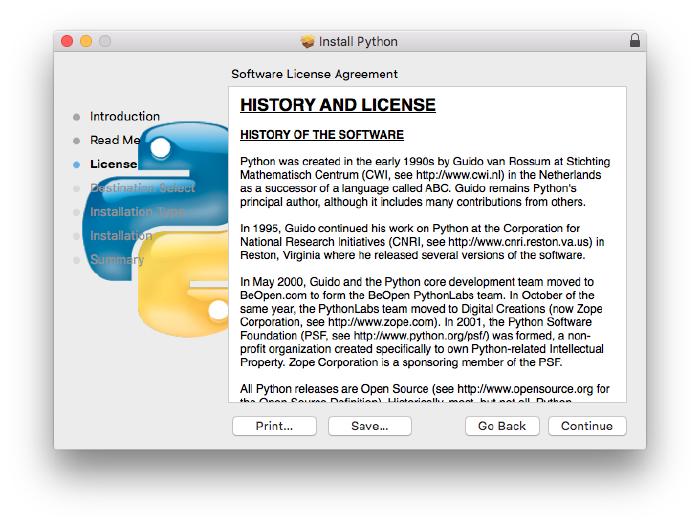Click the Continue button

click(587, 426)
